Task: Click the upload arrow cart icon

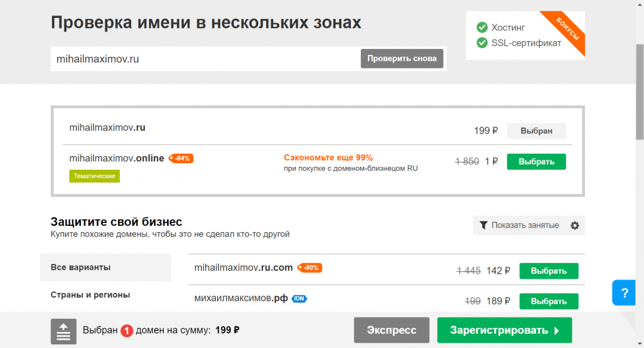Action: pyautogui.click(x=64, y=331)
